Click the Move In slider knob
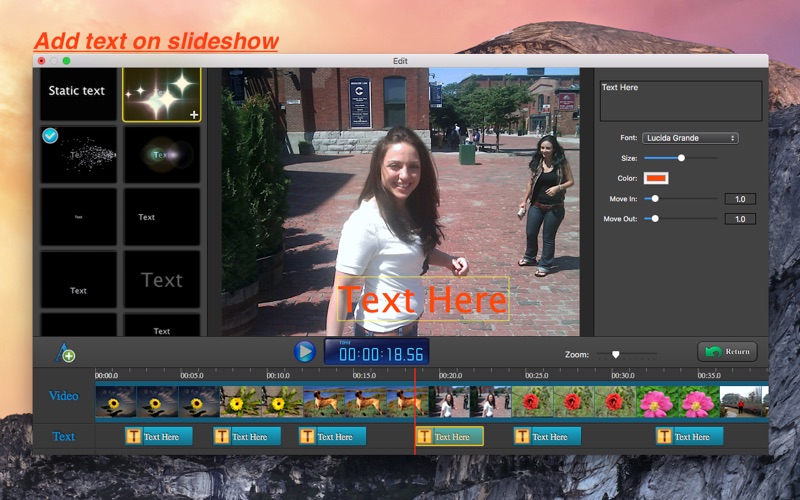 pos(655,198)
